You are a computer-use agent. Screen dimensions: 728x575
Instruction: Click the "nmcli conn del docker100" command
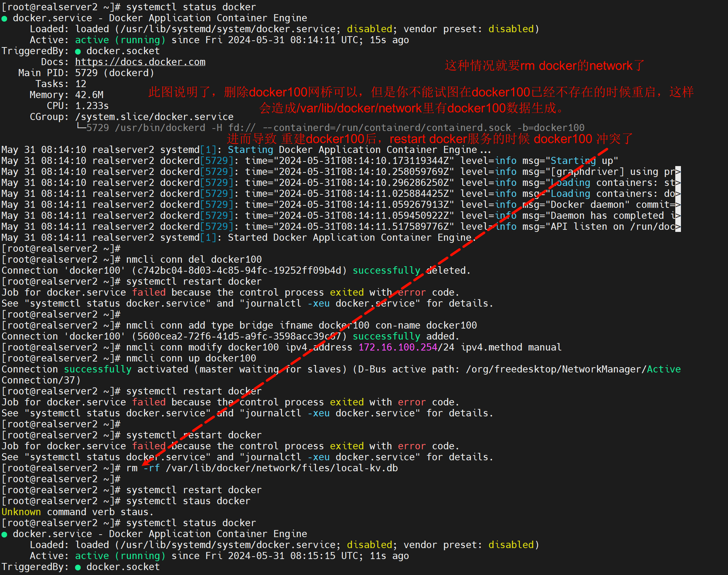[x=194, y=260]
